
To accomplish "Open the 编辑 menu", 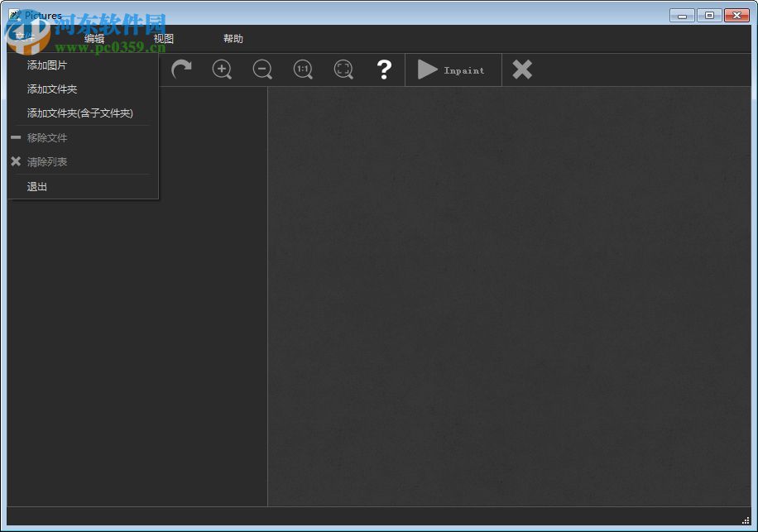I will click(x=94, y=39).
